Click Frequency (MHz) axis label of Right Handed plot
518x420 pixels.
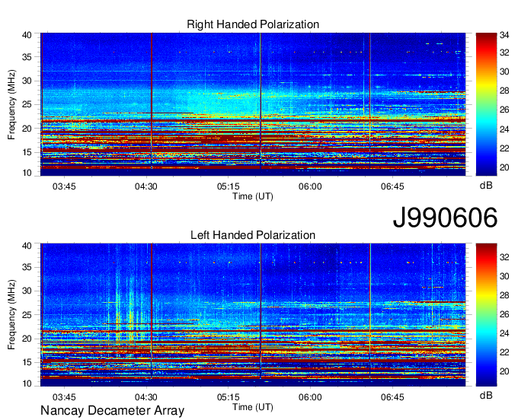coord(11,104)
